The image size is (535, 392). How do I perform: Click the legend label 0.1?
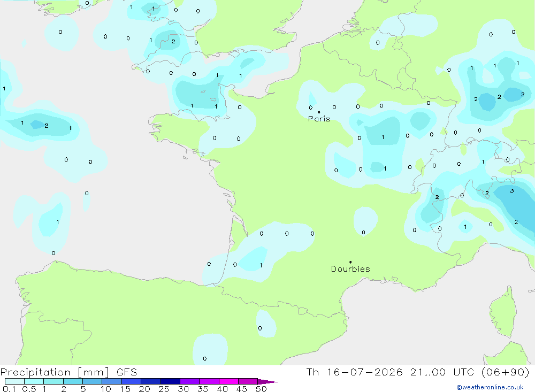point(9,389)
